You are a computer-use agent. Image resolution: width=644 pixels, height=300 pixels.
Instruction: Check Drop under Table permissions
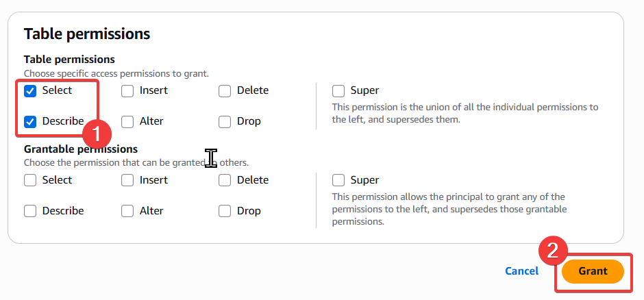tap(225, 122)
